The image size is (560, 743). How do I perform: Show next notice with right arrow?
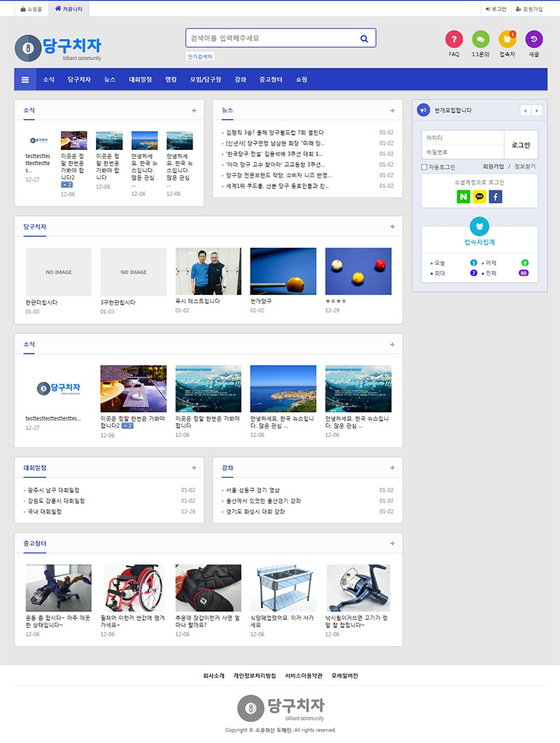coord(537,111)
